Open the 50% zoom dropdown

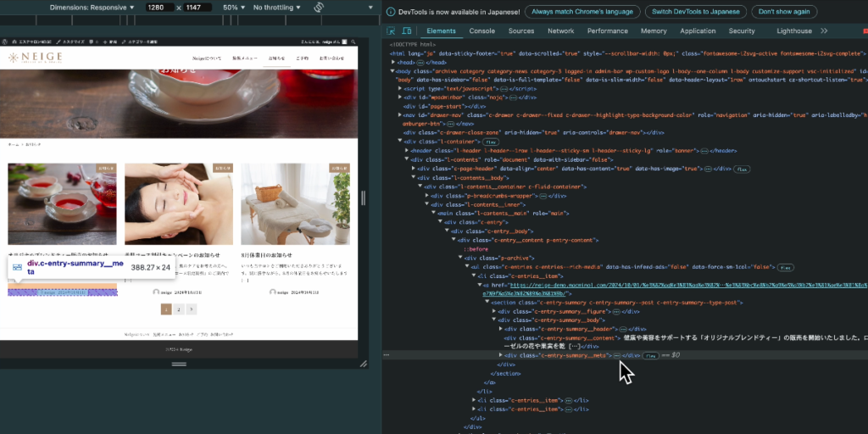pyautogui.click(x=233, y=7)
